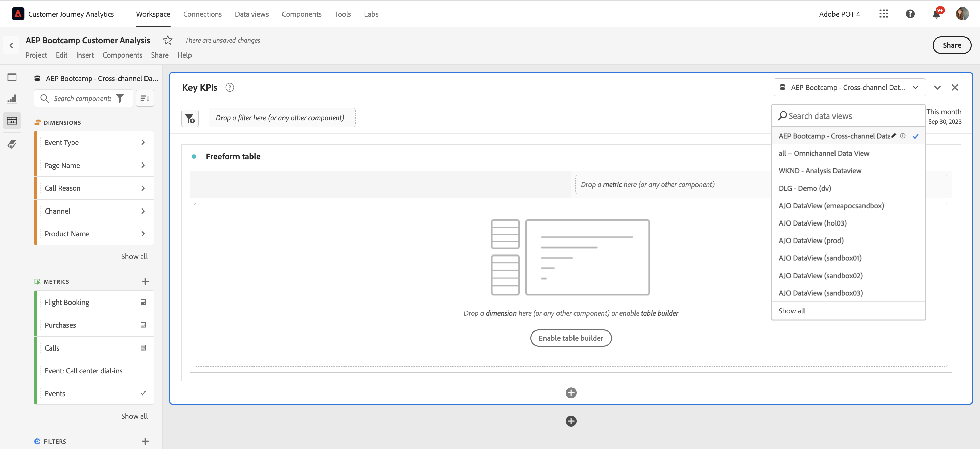The image size is (980, 449).
Task: Open the Insert menu
Action: pos(85,55)
